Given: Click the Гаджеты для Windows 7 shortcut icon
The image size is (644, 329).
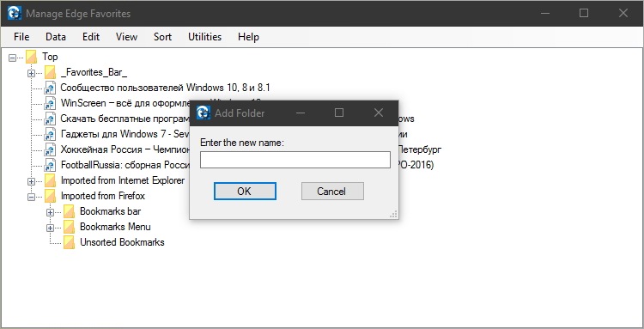Looking at the screenshot, I should click(x=50, y=134).
